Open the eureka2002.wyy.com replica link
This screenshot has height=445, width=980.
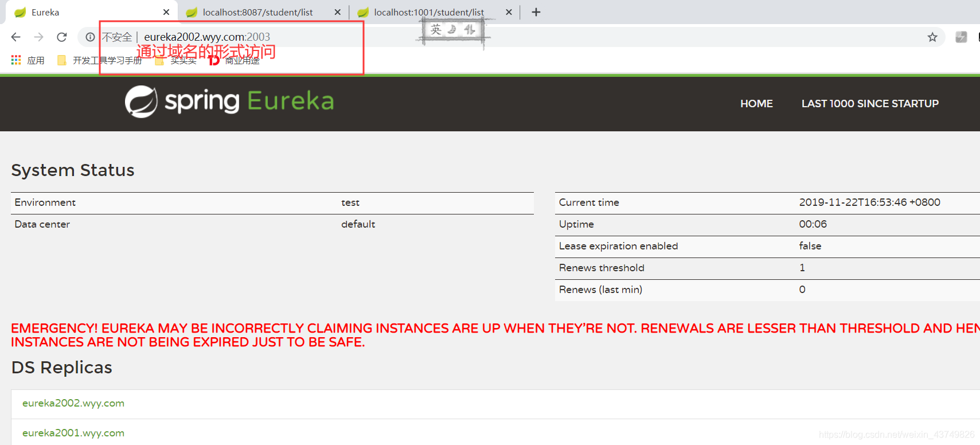[x=73, y=403]
